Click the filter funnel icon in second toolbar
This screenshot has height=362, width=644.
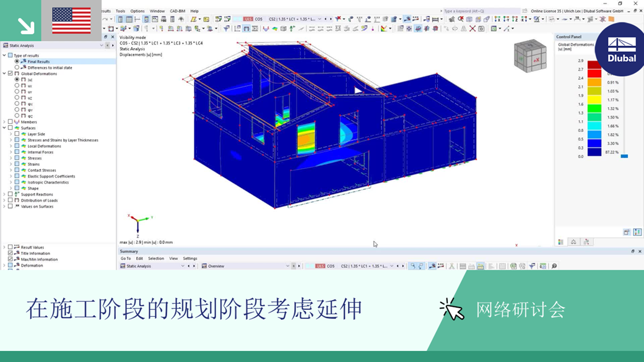click(x=226, y=28)
